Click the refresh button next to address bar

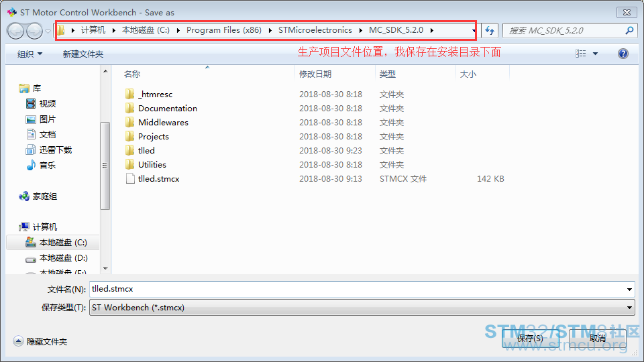coord(490,30)
